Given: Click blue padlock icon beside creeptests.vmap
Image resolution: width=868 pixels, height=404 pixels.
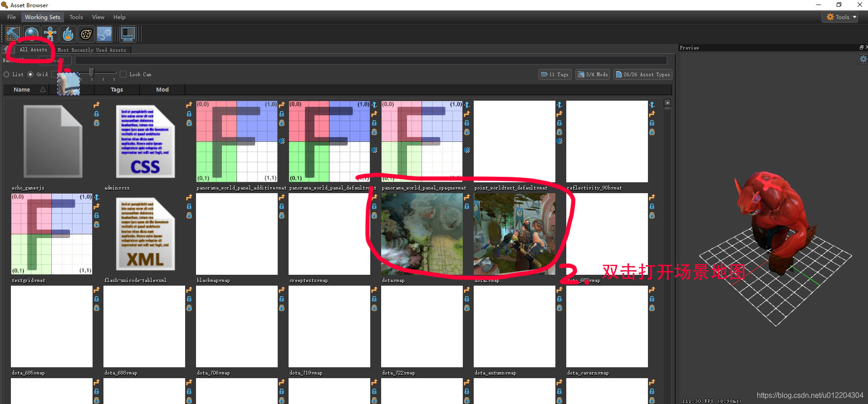Looking at the screenshot, I should point(374,206).
